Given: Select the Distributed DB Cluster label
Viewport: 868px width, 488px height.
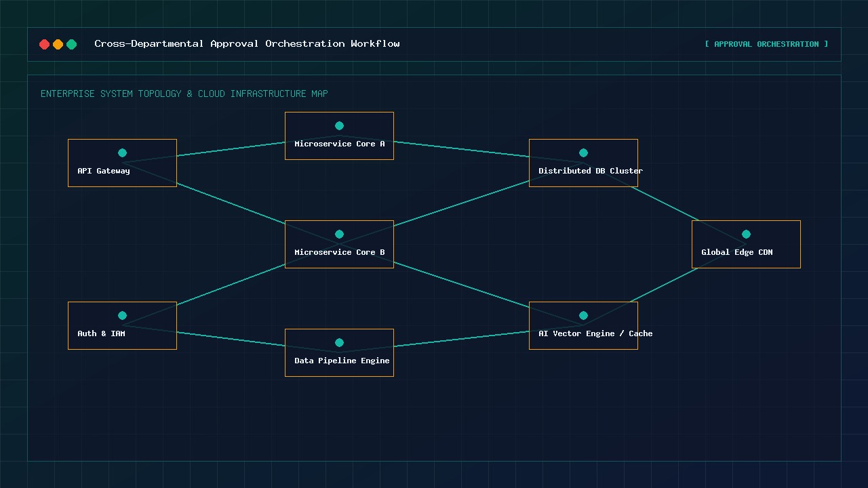Looking at the screenshot, I should pos(591,171).
